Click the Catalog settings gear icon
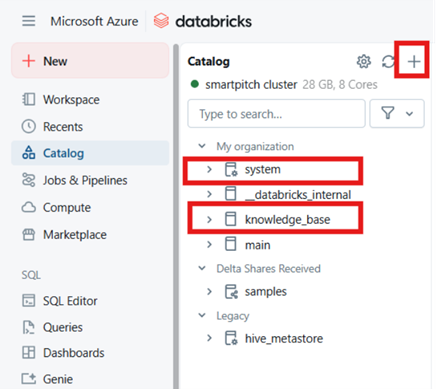436x389 pixels. pyautogui.click(x=364, y=61)
